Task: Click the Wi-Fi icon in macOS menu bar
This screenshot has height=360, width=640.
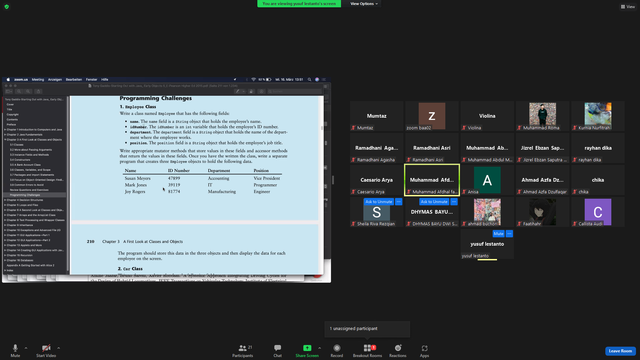Action: pyautogui.click(x=253, y=80)
